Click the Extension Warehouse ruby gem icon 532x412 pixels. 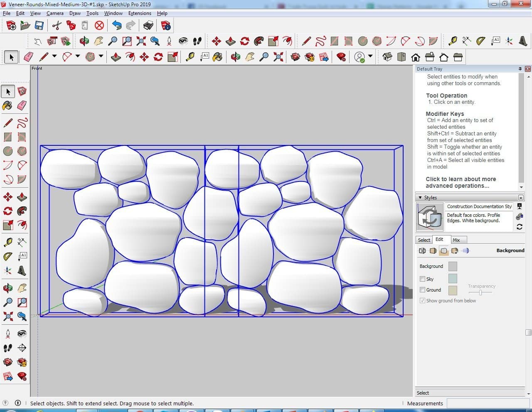341,57
